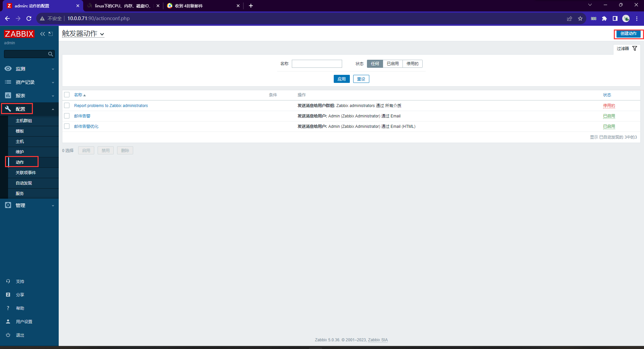Click the 创建动作 button
This screenshot has width=644, height=349.
(629, 34)
